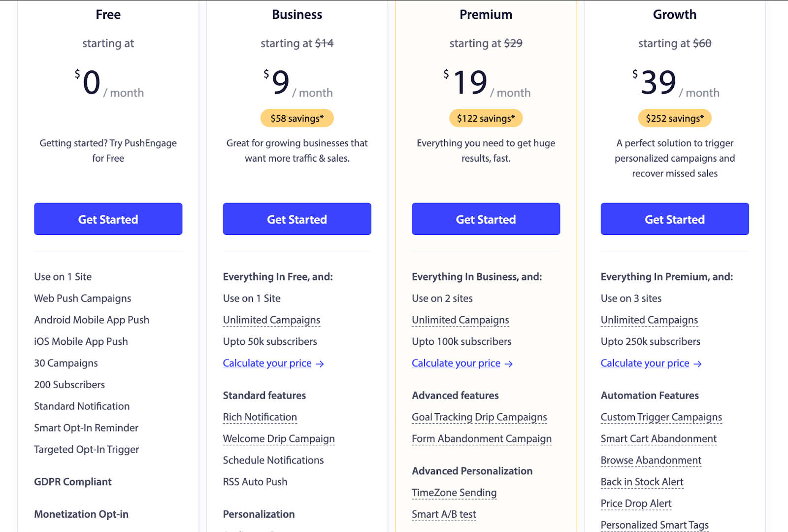
Task: Choose Get Started on the Growth plan
Action: tap(675, 219)
